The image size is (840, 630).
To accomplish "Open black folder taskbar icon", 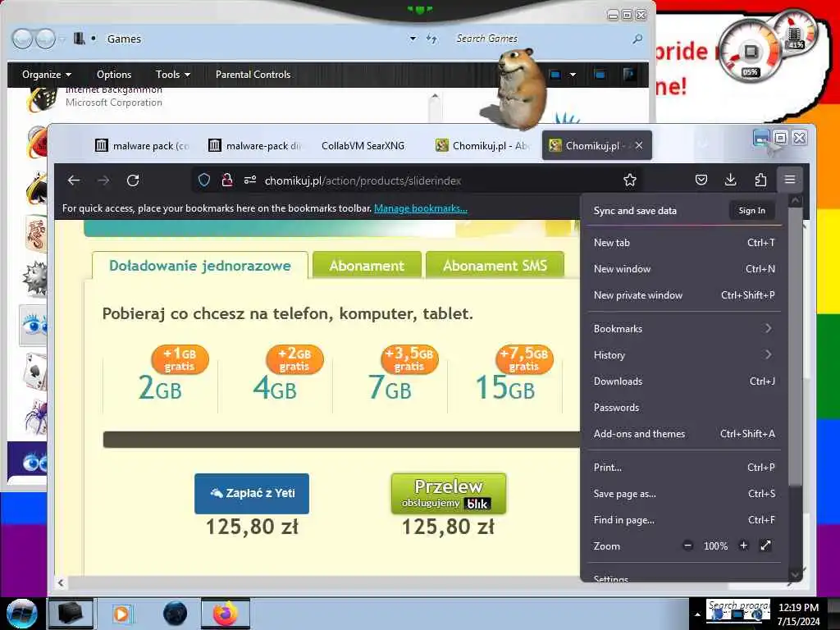I will coord(71,614).
